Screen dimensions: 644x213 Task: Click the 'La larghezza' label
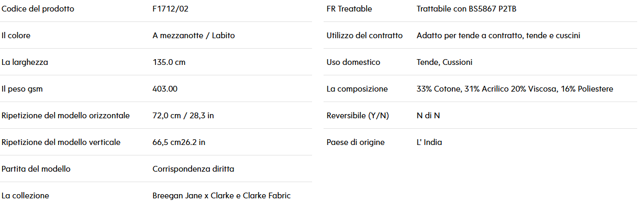pos(25,62)
